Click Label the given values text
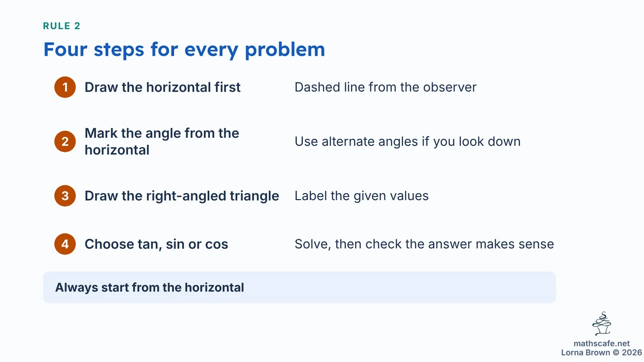Screen dimensions: 644x362 [362, 196]
